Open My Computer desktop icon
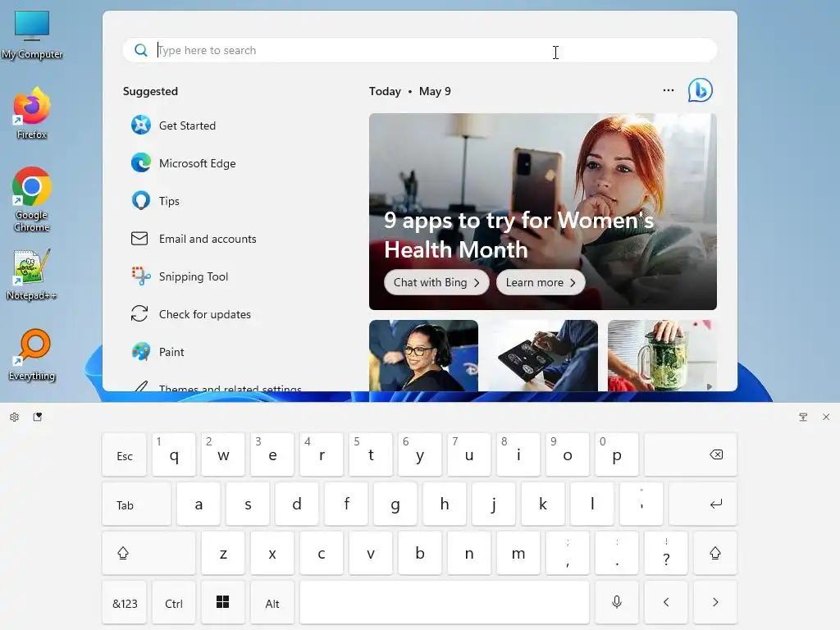Image resolution: width=840 pixels, height=630 pixels. coord(32,34)
